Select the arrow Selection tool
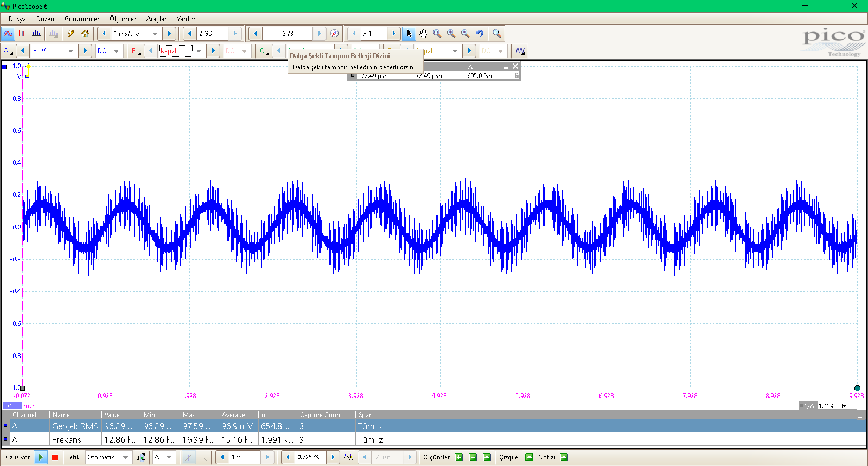Screen dimensions: 868x466 [x=409, y=34]
